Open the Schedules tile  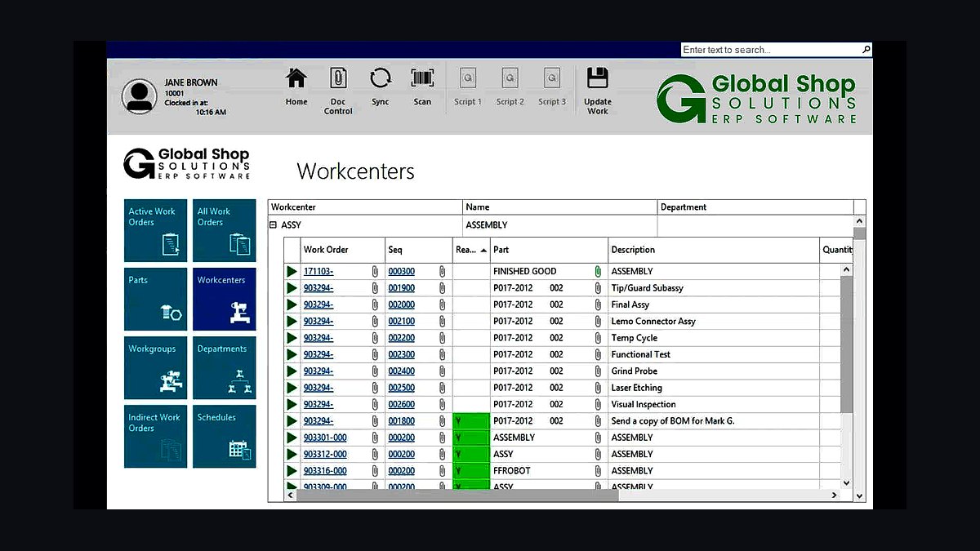tap(224, 436)
